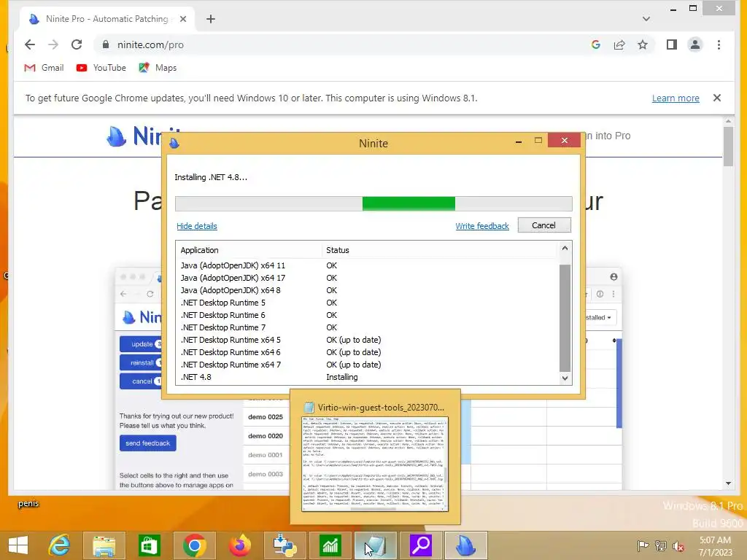
Task: Open Write feedback link
Action: (x=482, y=226)
